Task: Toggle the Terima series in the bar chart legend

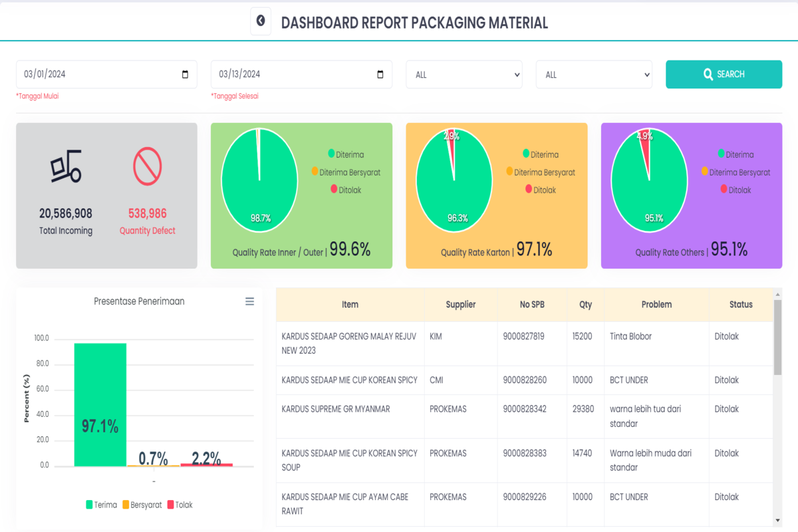Action: coord(100,505)
